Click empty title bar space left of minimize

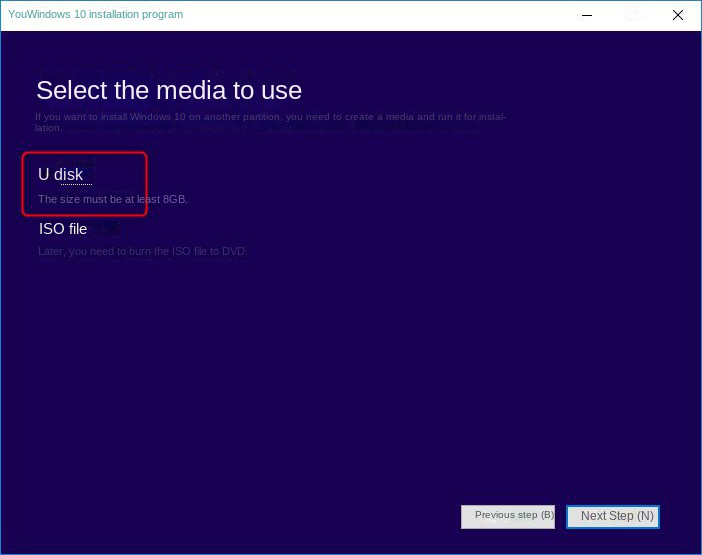pos(400,15)
